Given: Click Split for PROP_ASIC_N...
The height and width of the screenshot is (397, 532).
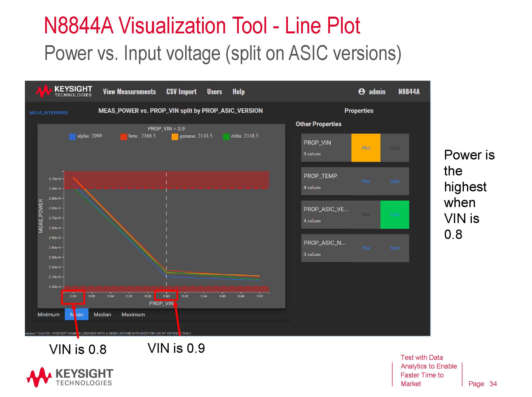Looking at the screenshot, I should point(395,248).
